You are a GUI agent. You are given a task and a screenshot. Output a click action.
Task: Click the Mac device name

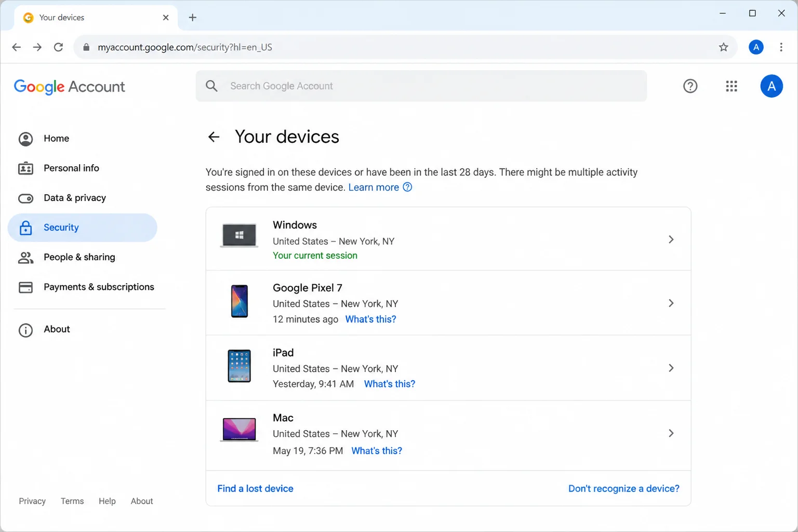click(x=283, y=418)
